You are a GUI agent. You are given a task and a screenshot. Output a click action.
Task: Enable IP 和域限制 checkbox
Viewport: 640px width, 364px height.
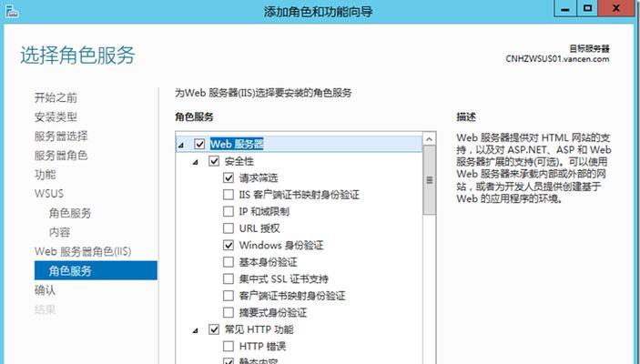229,211
